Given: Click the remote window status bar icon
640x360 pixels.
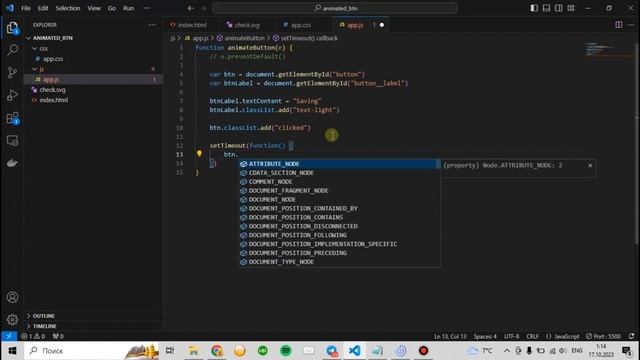Looking at the screenshot, I should pos(9,336).
